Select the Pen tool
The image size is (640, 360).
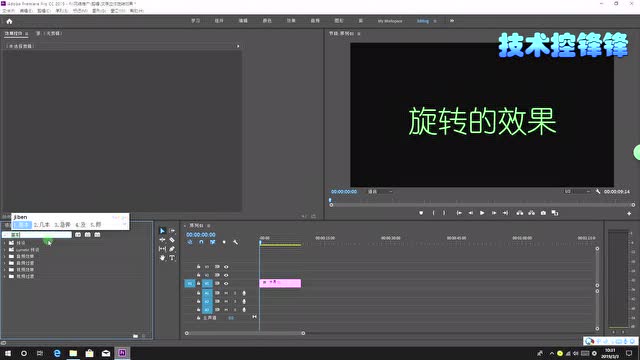[172, 249]
